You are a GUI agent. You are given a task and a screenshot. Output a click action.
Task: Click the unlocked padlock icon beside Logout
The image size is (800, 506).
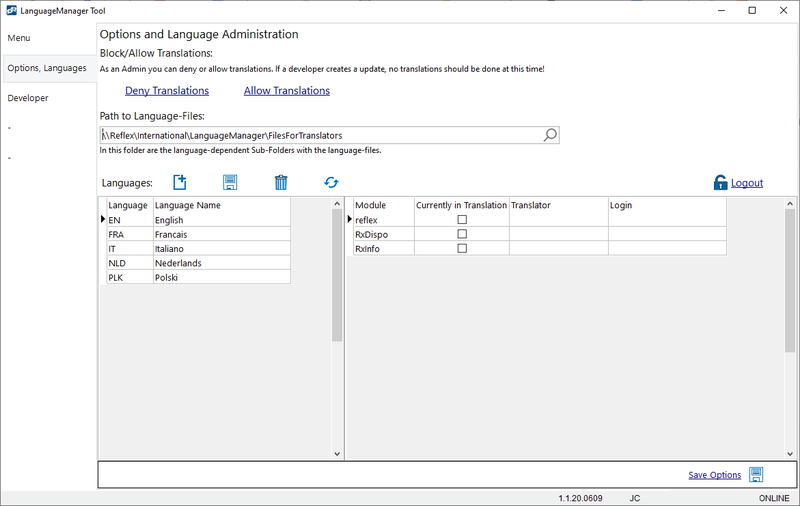coord(720,182)
